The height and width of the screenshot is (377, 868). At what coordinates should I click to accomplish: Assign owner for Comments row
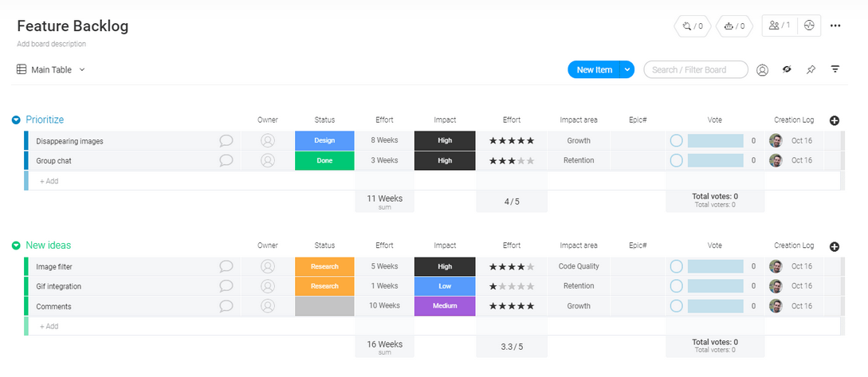[268, 306]
